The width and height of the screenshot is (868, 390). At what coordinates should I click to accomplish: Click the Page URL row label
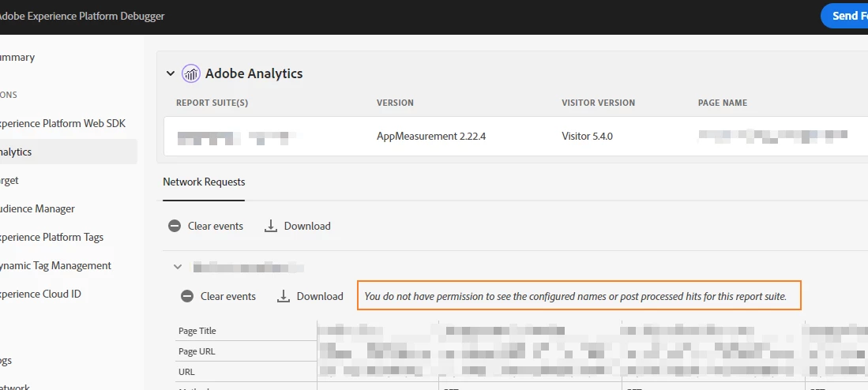point(197,351)
